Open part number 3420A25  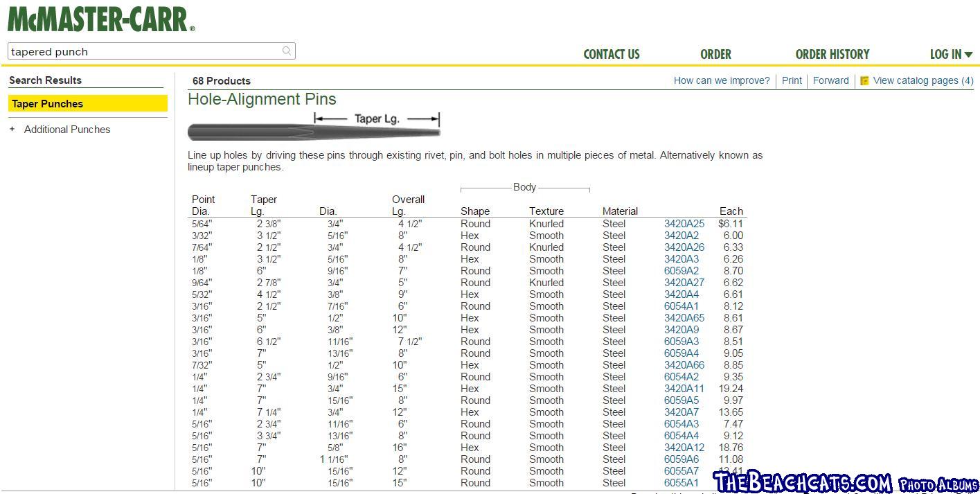point(684,224)
